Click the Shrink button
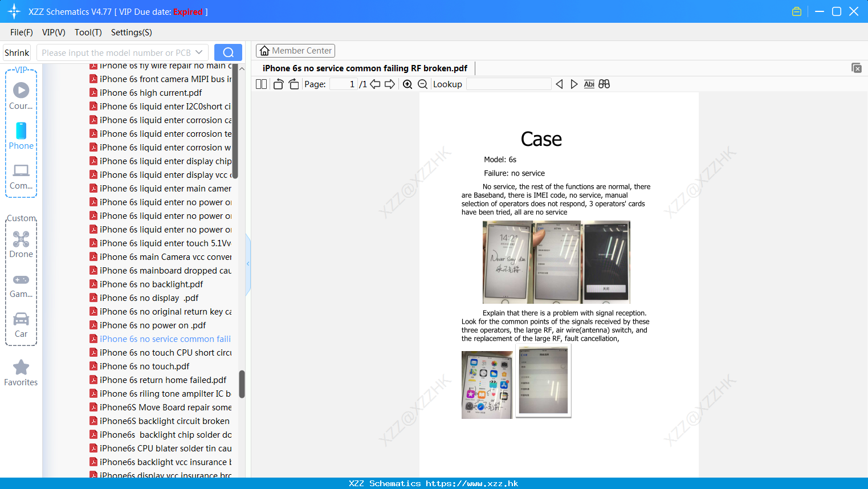 point(17,52)
